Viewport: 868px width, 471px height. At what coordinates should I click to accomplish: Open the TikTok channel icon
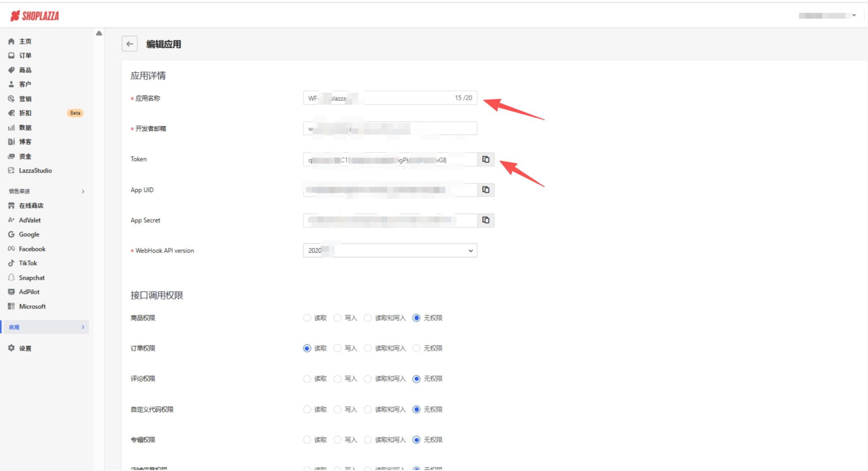11,263
